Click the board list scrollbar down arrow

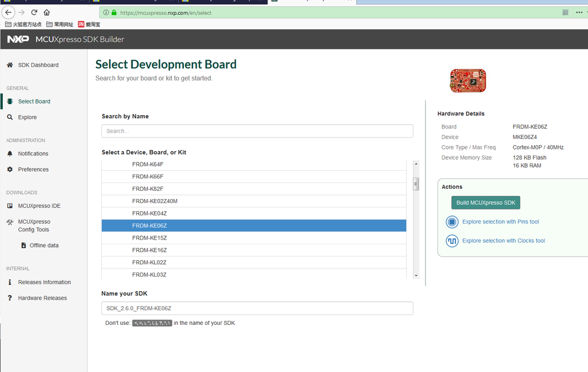[x=416, y=275]
